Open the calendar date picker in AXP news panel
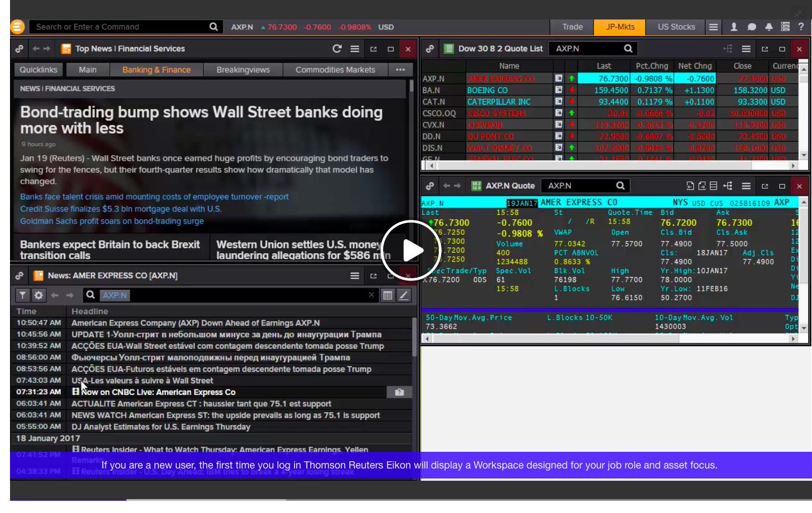Viewport: 812px width, 513px height. coord(388,295)
